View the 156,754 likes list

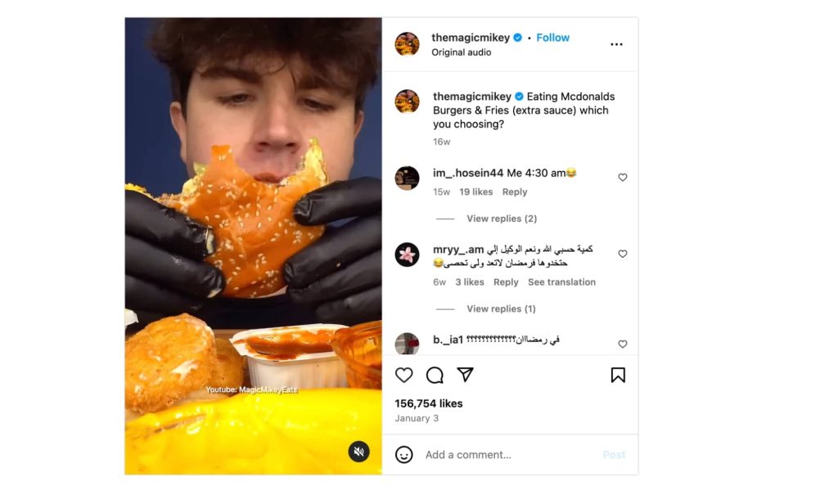[429, 403]
